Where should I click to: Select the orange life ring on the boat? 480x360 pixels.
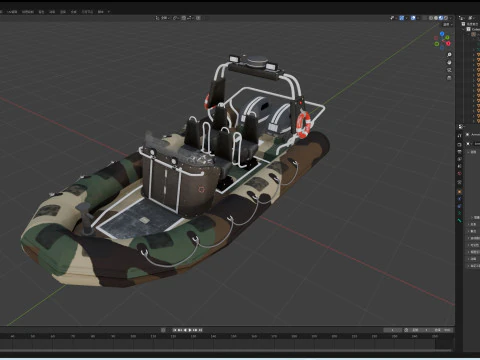[303, 125]
